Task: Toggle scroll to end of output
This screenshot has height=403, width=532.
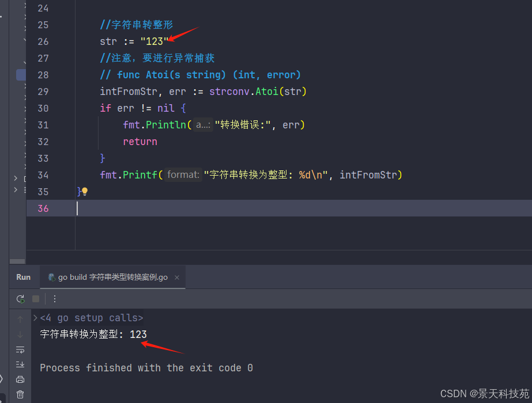Action: (20, 364)
